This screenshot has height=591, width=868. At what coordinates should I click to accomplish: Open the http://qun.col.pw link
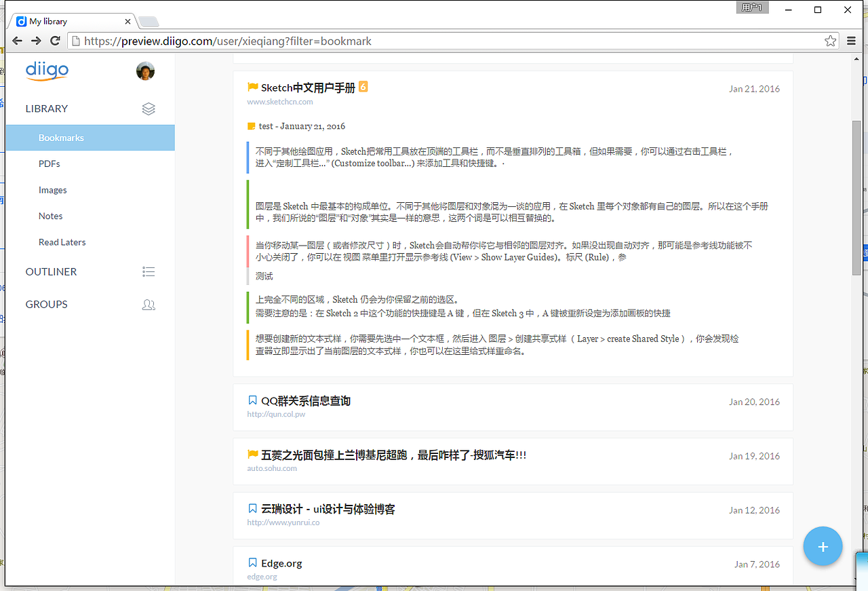coord(276,414)
